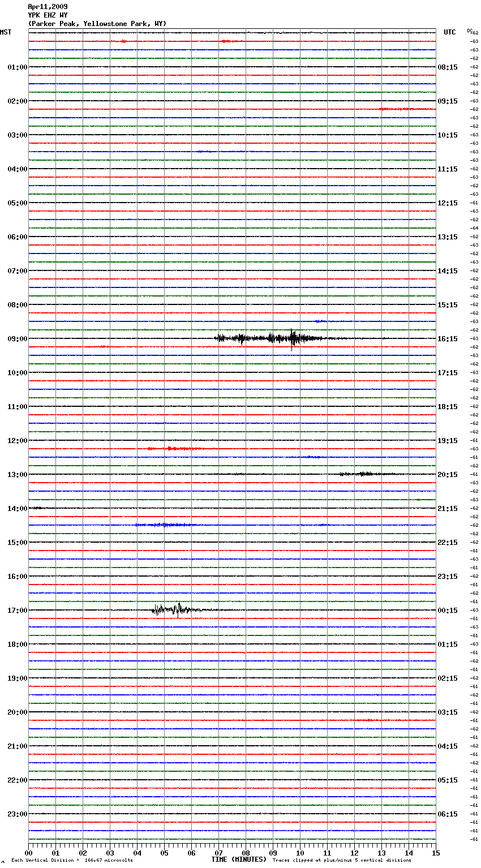
Task: Click the 23:15 UTC time label
Action: 448,577
